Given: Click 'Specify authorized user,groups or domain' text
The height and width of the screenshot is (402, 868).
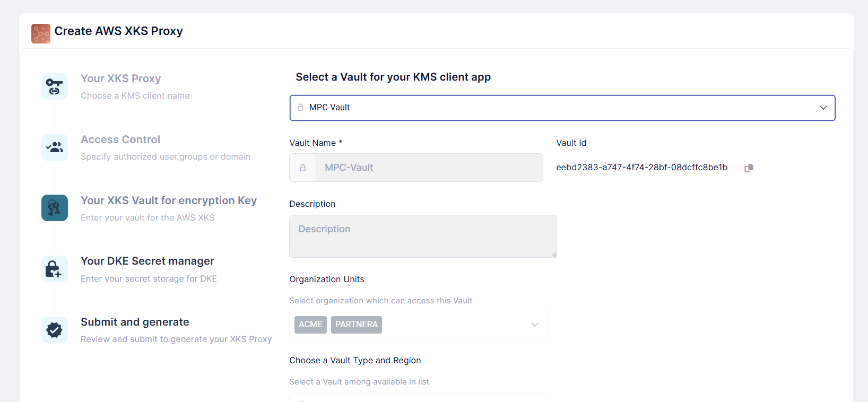Looking at the screenshot, I should point(166,157).
